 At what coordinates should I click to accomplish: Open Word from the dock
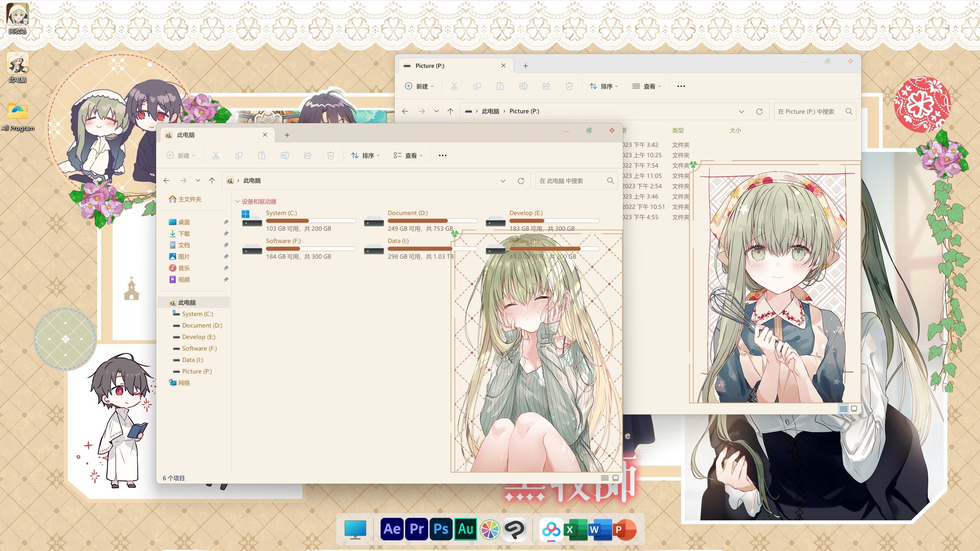click(x=599, y=530)
